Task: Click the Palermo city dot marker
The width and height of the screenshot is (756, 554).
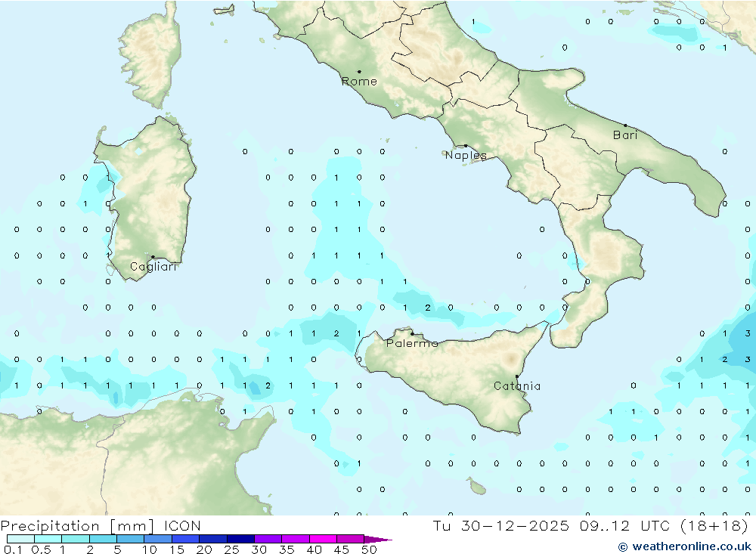Action: click(x=412, y=333)
